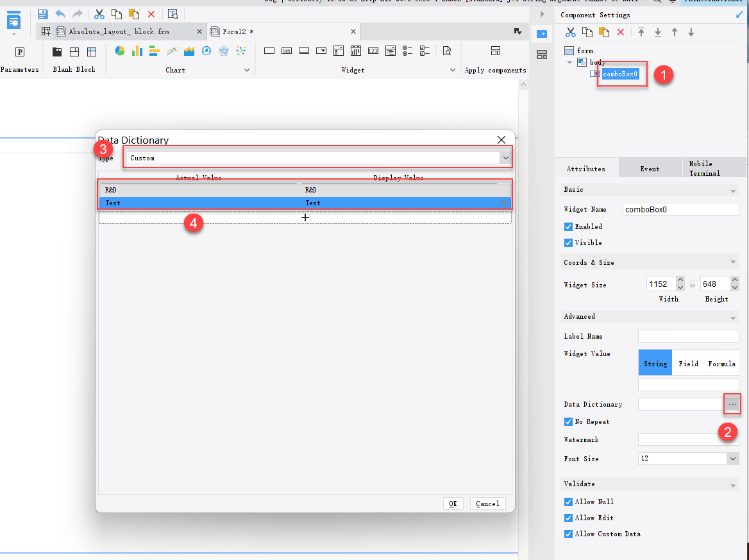The image size is (749, 560).
Task: Open the Event tab
Action: [650, 169]
